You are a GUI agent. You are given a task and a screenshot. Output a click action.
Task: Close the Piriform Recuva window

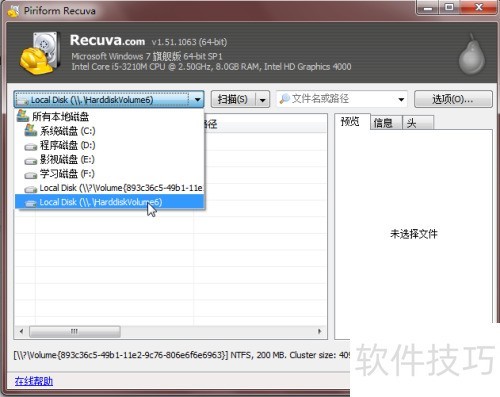(x=479, y=7)
